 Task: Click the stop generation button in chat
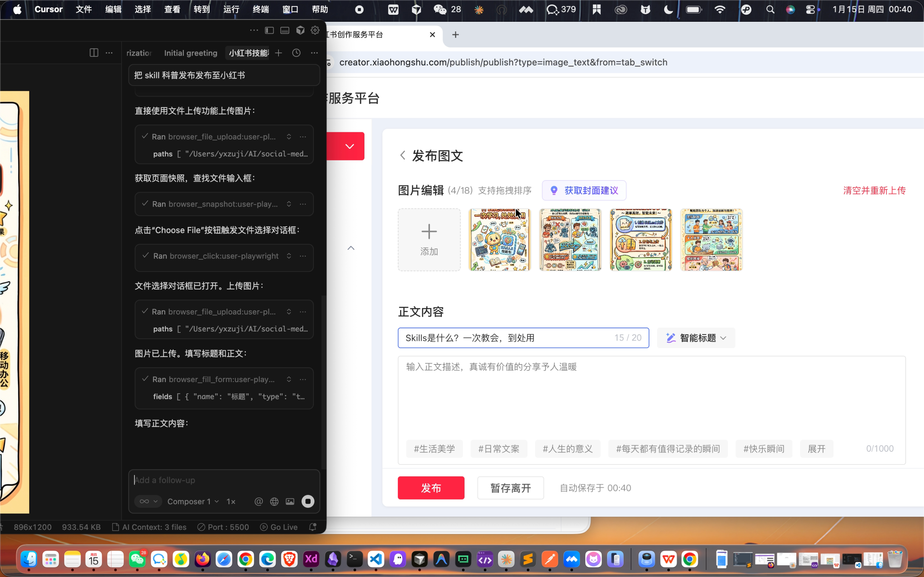(x=308, y=501)
